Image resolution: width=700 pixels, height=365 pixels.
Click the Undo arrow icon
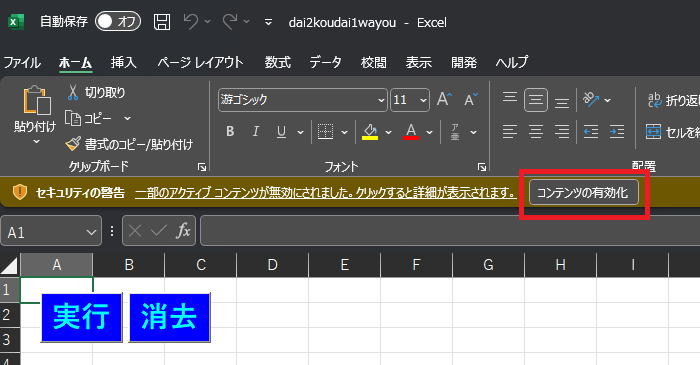(x=191, y=21)
